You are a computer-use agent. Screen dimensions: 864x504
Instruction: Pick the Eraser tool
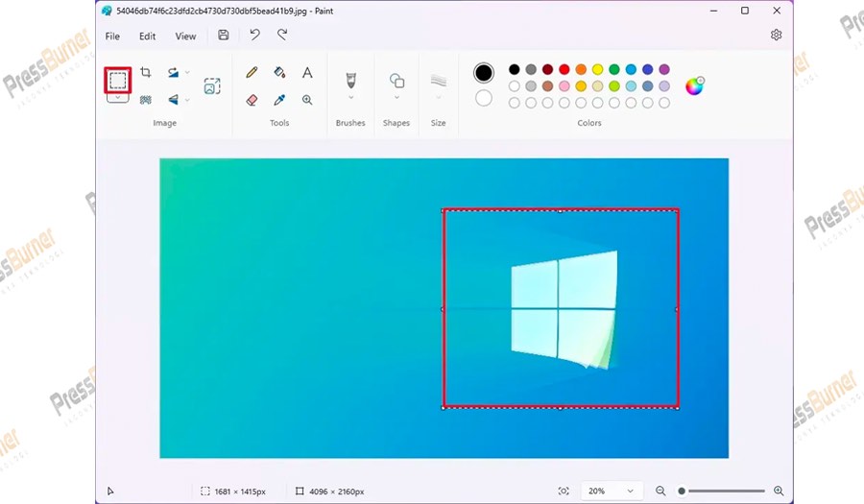point(252,100)
